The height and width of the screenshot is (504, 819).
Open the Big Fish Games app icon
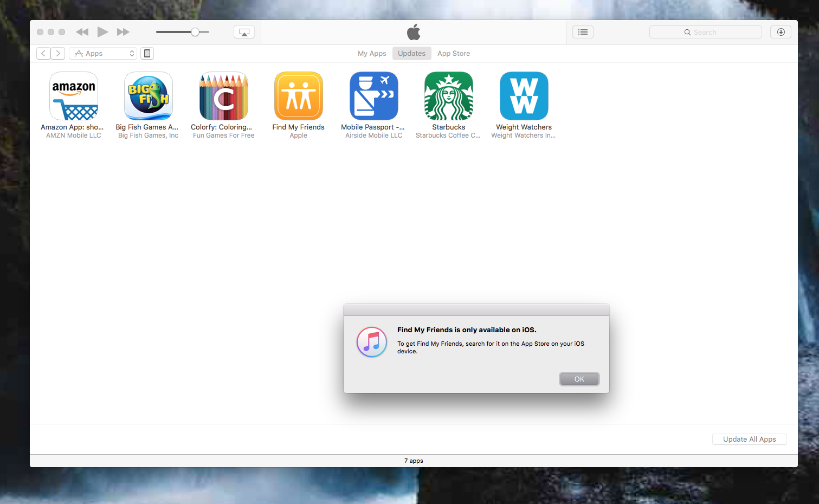149,96
